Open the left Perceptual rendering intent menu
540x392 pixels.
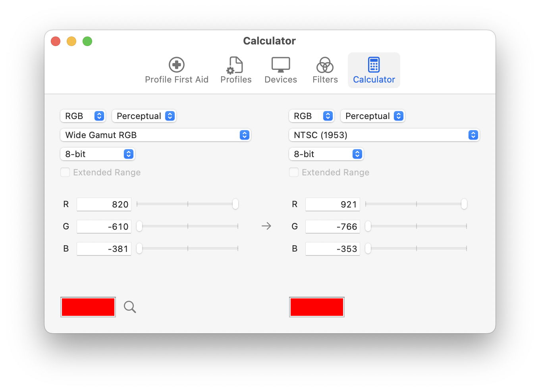click(144, 116)
